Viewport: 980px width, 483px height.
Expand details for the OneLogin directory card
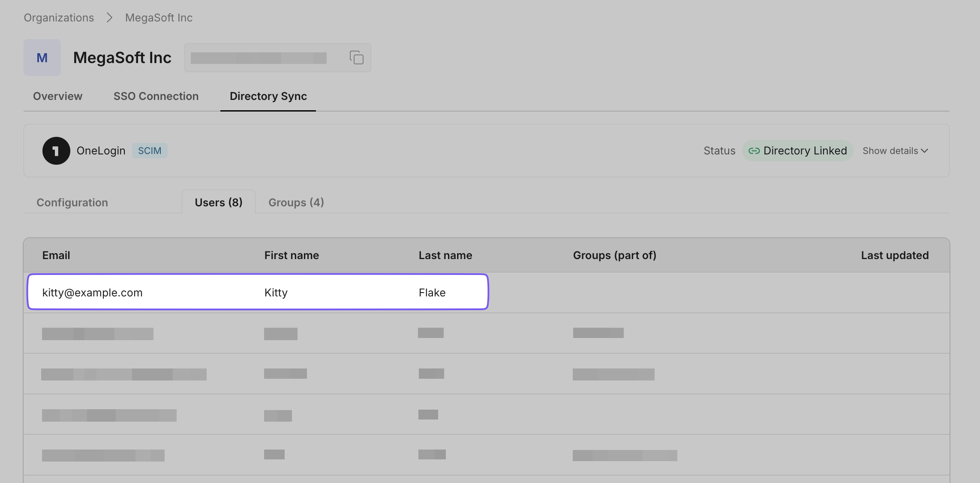pyautogui.click(x=895, y=151)
